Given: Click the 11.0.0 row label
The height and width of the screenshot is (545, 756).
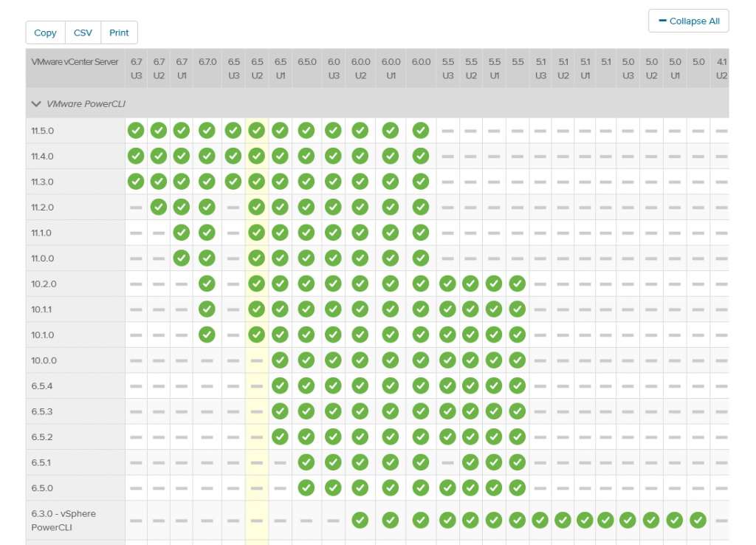Looking at the screenshot, I should pos(42,258).
